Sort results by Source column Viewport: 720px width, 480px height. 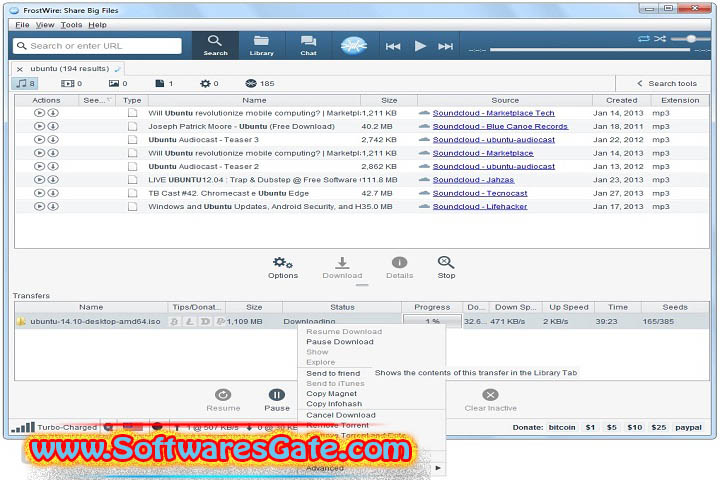pos(505,100)
